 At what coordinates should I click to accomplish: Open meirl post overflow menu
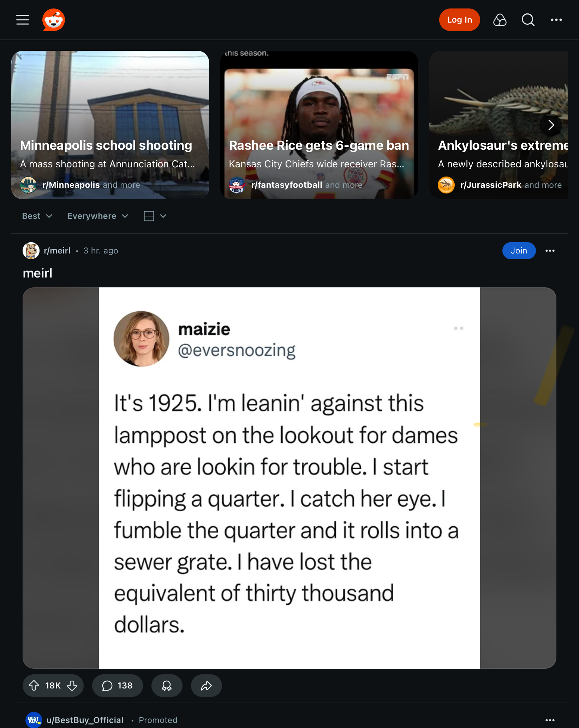coord(550,251)
